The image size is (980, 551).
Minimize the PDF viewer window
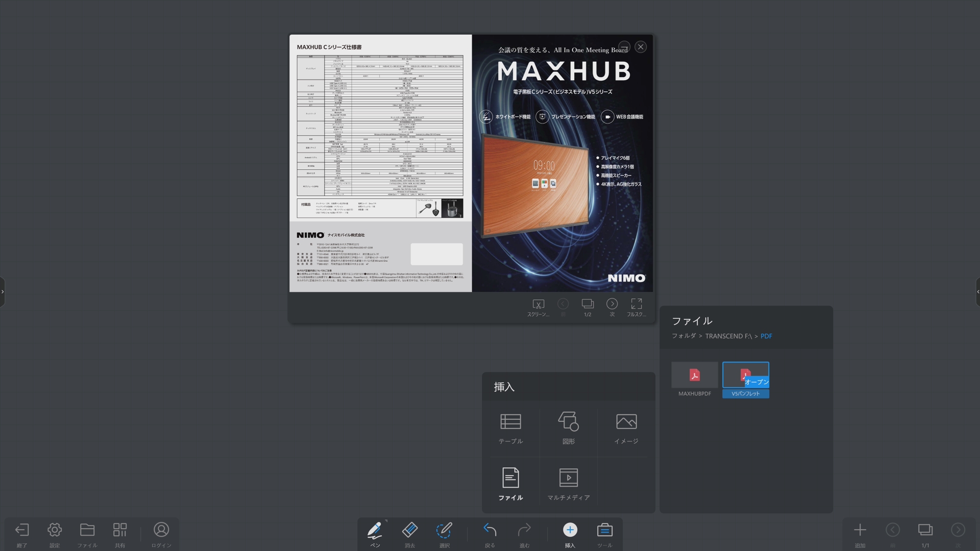tap(624, 47)
